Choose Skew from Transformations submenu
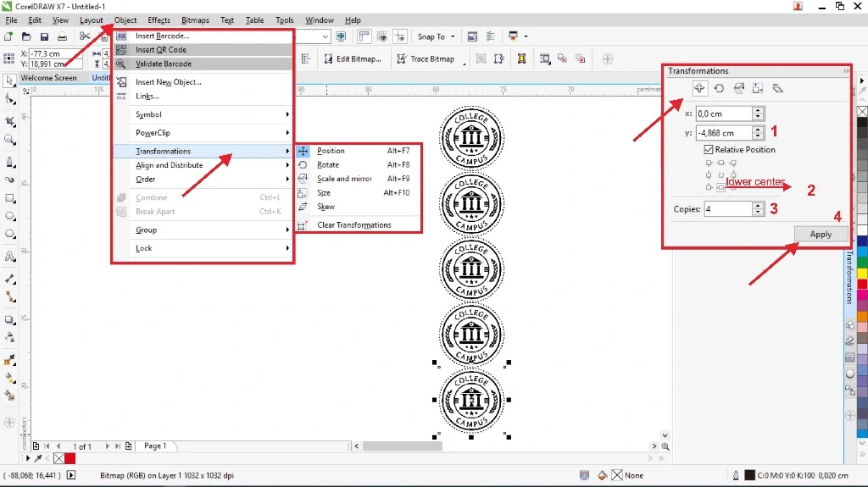 pos(359,207)
